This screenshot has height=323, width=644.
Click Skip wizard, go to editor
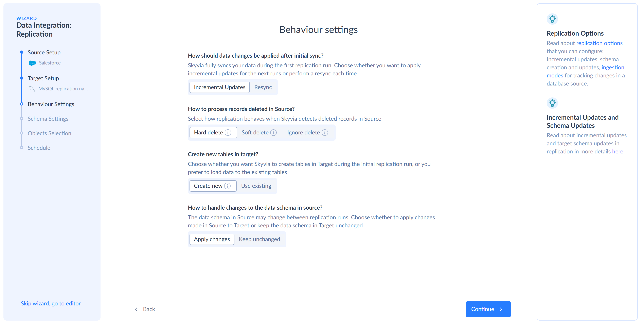[x=51, y=303]
